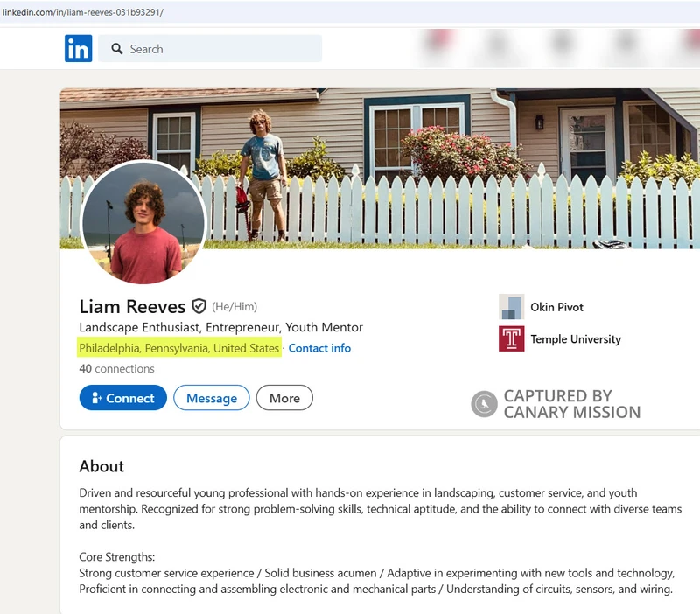Select the Okin Pivot company logo

510,308
